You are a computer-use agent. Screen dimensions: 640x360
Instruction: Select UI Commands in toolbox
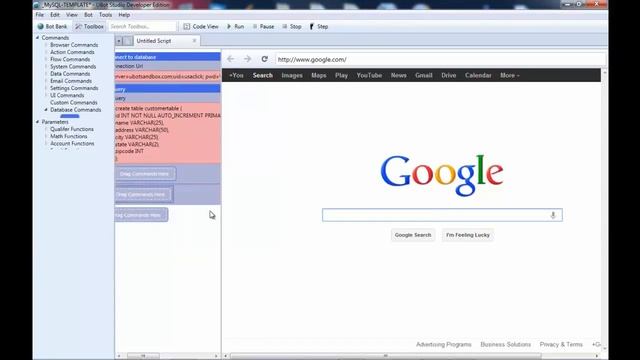pyautogui.click(x=67, y=95)
